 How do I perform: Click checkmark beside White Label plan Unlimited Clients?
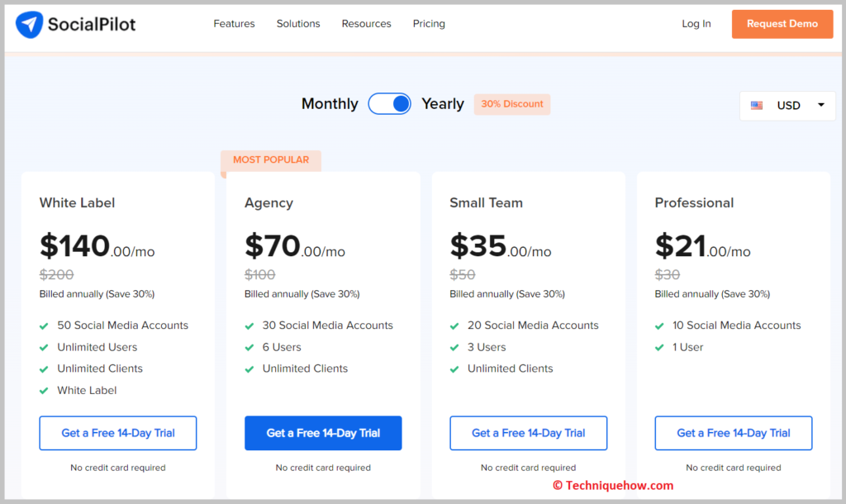pyautogui.click(x=45, y=369)
